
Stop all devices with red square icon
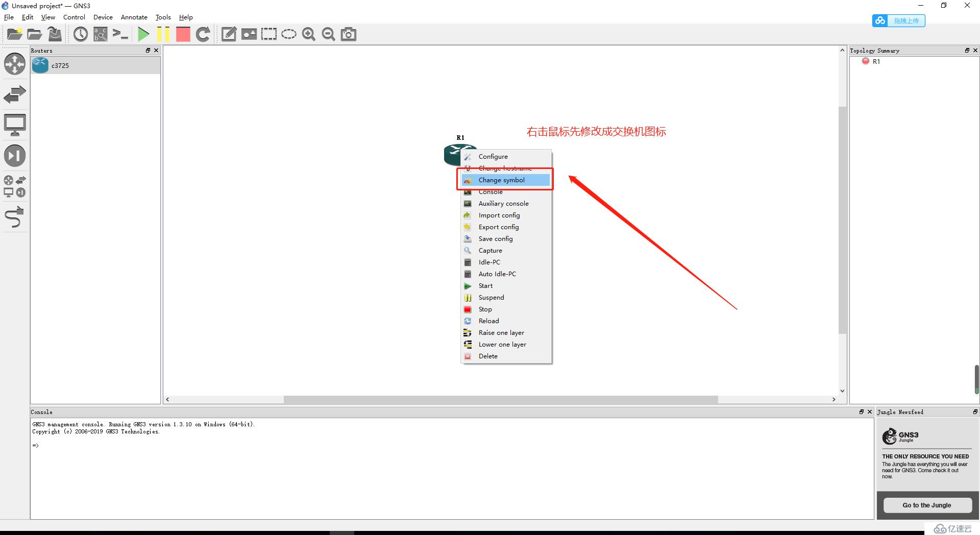183,34
